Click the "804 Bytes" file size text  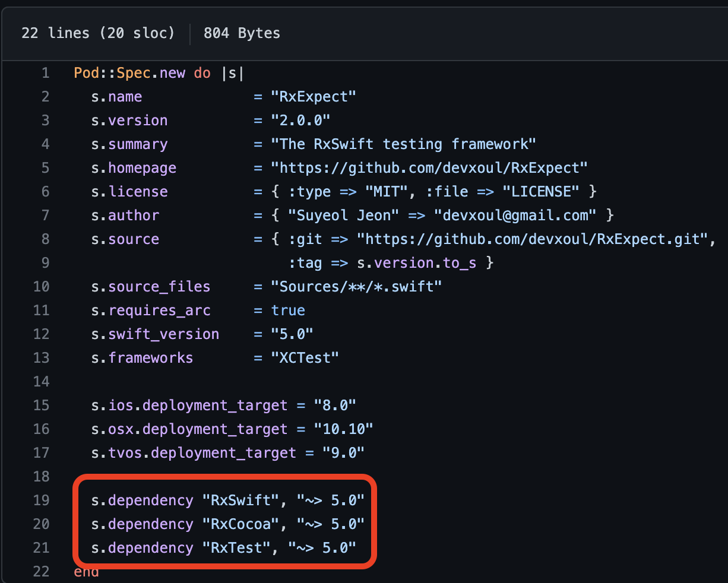(242, 33)
